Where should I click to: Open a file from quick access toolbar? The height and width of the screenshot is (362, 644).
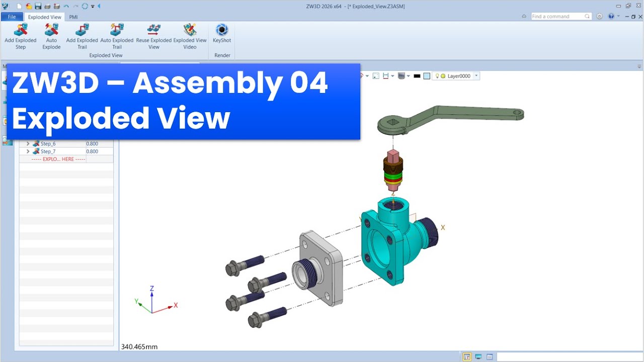29,6
